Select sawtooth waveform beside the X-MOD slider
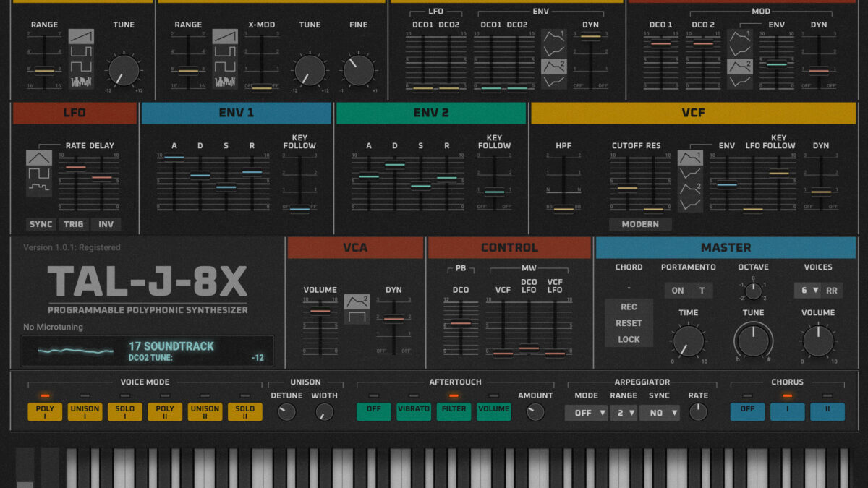 pyautogui.click(x=224, y=37)
